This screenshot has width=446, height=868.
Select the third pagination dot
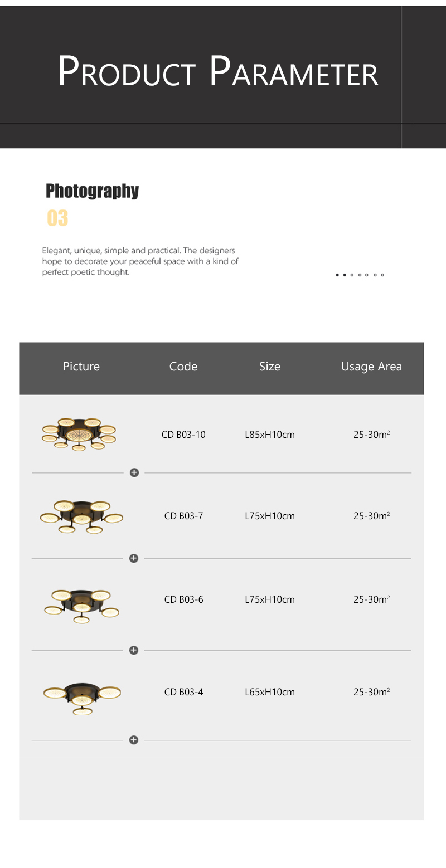pos(352,275)
